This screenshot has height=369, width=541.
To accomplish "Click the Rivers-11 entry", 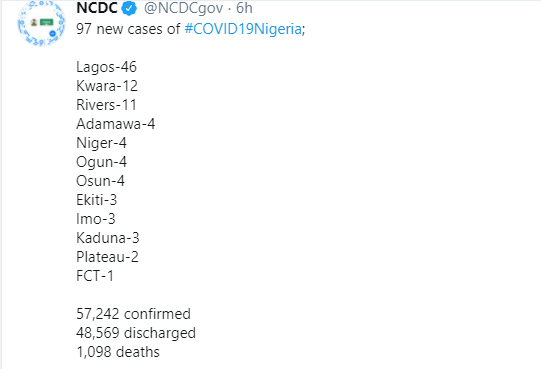I will (x=106, y=105).
